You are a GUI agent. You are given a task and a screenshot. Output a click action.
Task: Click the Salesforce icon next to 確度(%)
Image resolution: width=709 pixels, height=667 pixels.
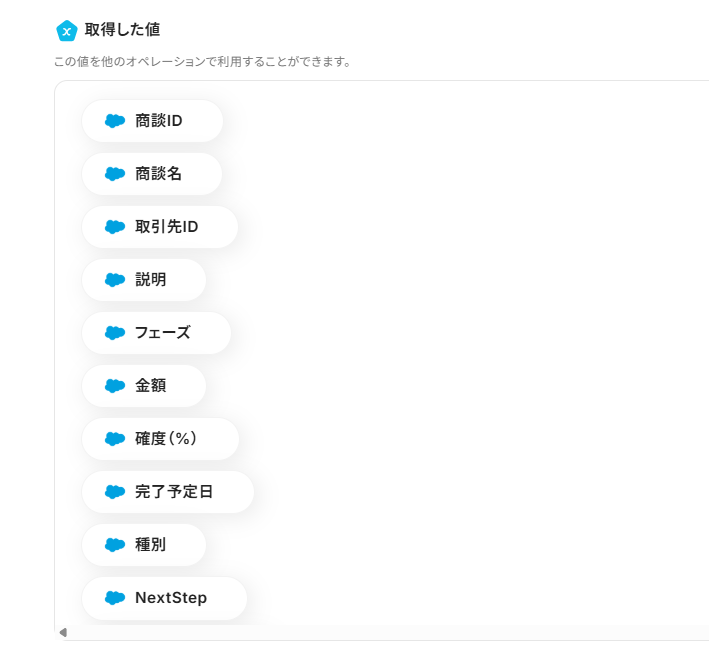click(x=115, y=439)
